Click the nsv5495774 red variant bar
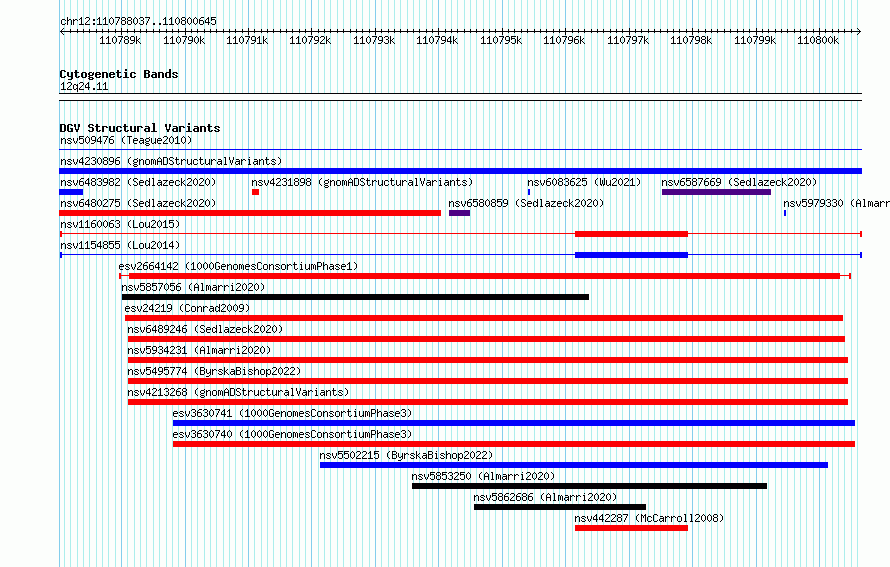Image resolution: width=890 pixels, height=567 pixels. pos(488,381)
